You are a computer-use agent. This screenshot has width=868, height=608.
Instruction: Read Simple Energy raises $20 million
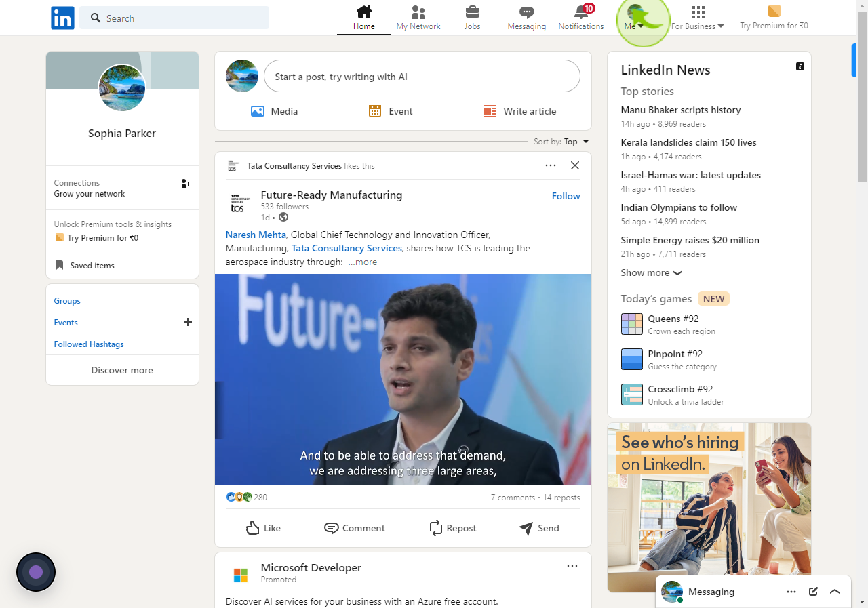(690, 240)
